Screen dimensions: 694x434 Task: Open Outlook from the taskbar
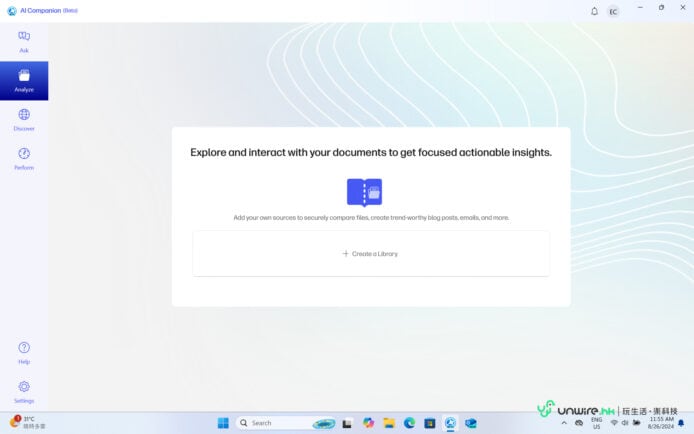470,423
